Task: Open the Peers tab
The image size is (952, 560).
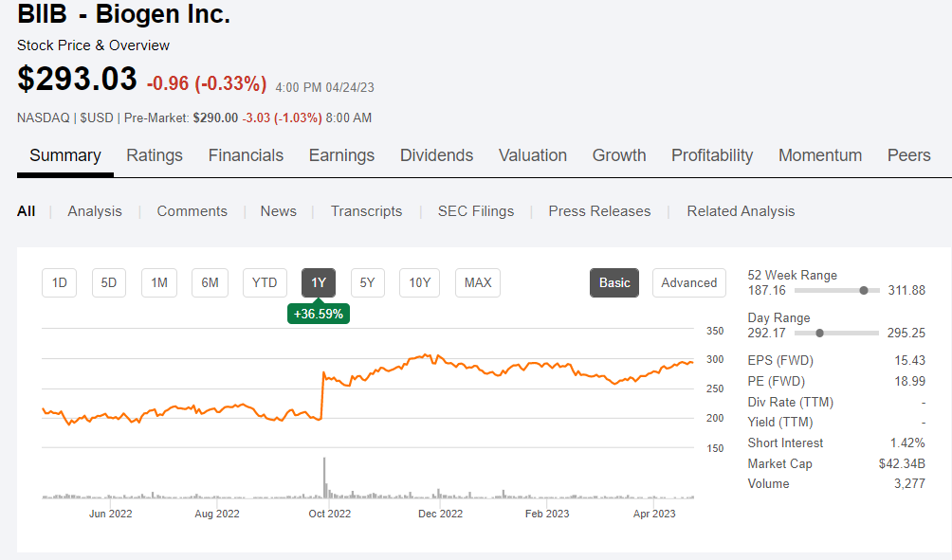Action: click(x=908, y=155)
